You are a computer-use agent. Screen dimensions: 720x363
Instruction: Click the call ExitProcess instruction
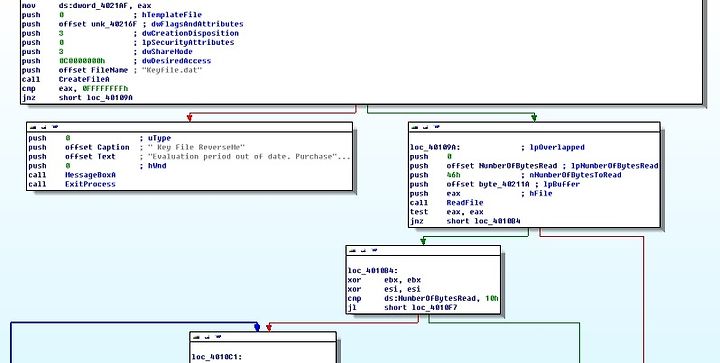72,184
